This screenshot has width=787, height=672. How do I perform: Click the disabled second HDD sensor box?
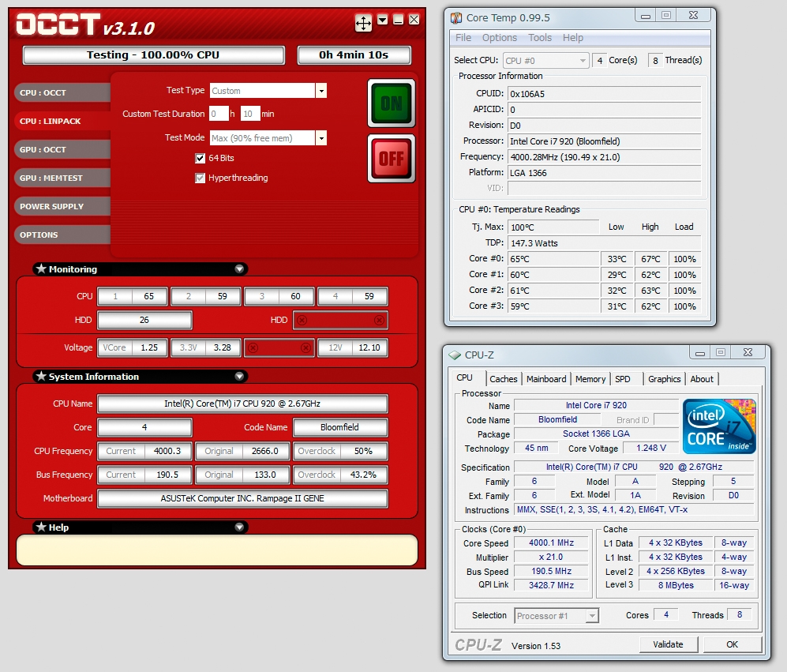(x=340, y=321)
